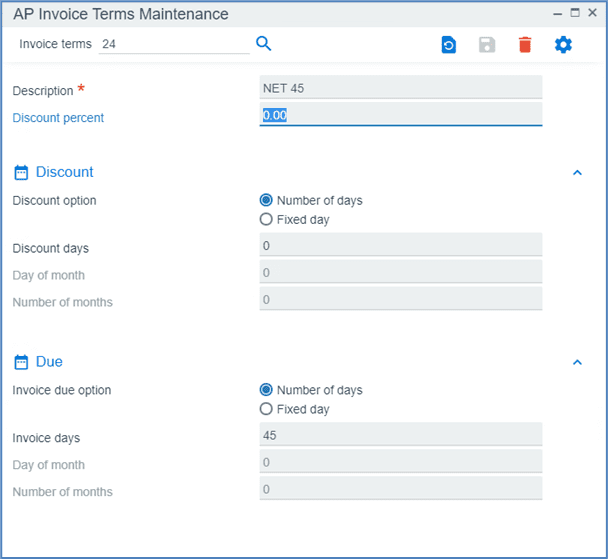Collapse the Discount section chevron
The width and height of the screenshot is (608, 559).
point(577,173)
